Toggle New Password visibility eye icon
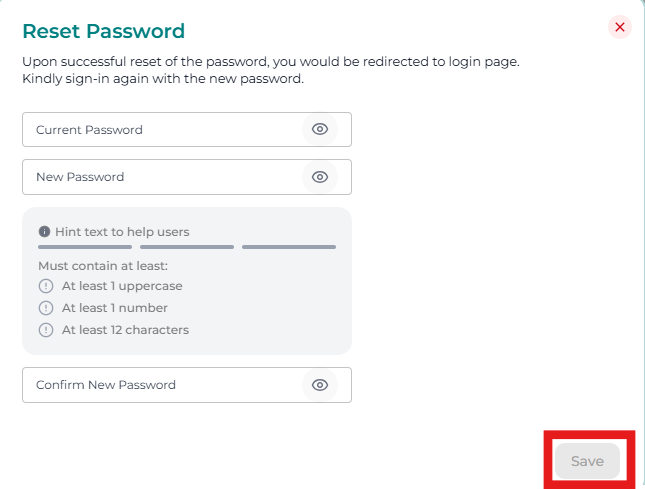The width and height of the screenshot is (645, 489). click(320, 177)
